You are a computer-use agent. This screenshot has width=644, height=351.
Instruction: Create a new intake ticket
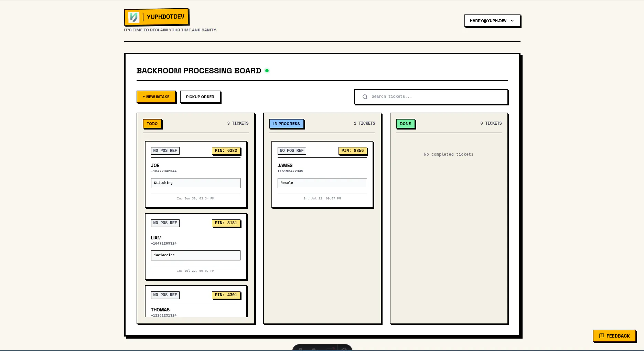156,97
